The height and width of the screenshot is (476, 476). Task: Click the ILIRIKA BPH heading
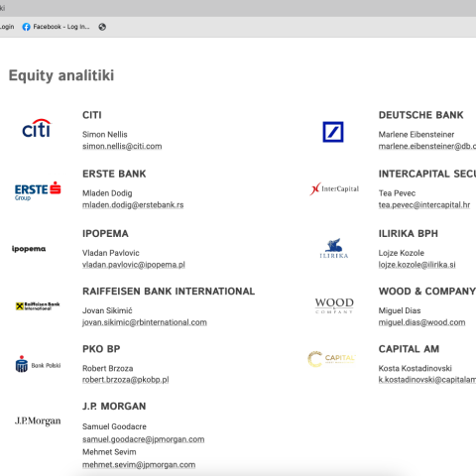pos(409,234)
